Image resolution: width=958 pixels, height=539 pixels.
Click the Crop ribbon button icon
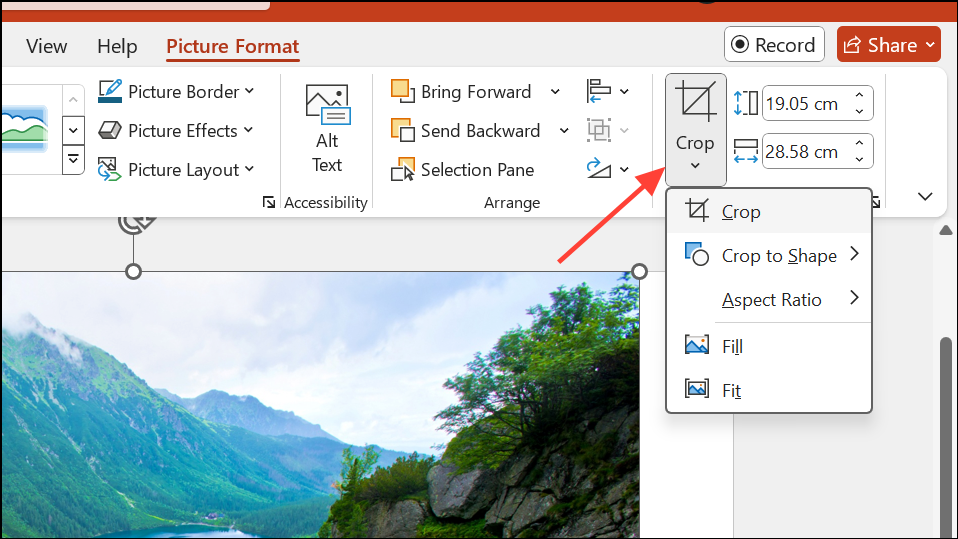(x=695, y=102)
